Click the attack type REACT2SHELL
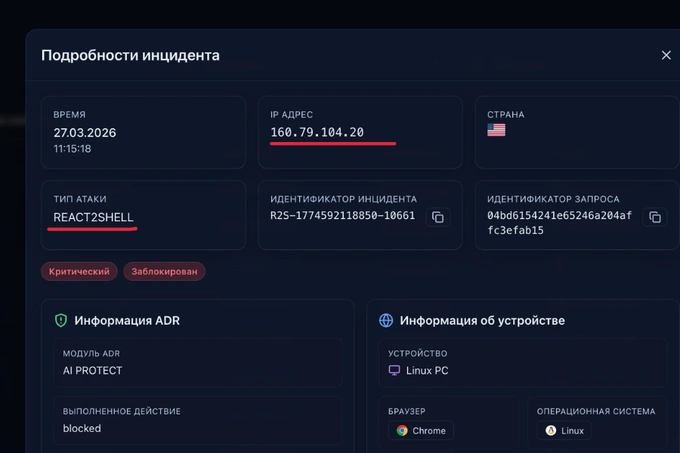The width and height of the screenshot is (680, 453). 93,217
